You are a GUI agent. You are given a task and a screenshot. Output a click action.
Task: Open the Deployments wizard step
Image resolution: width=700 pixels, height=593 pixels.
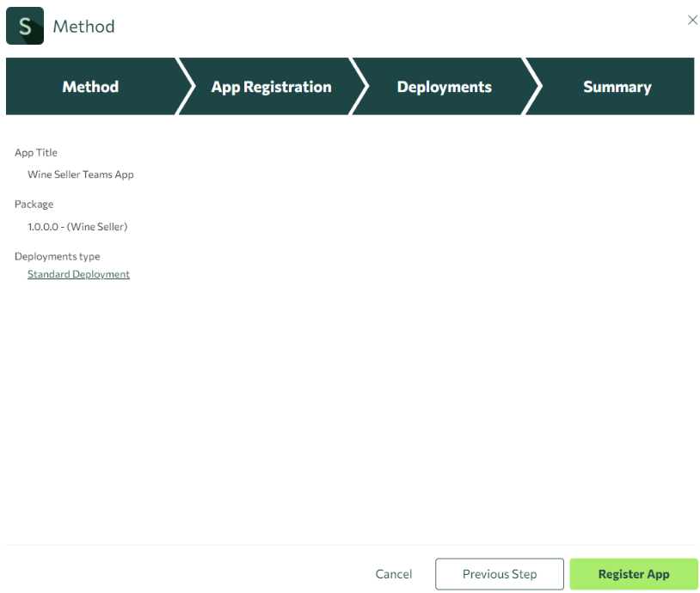(444, 87)
